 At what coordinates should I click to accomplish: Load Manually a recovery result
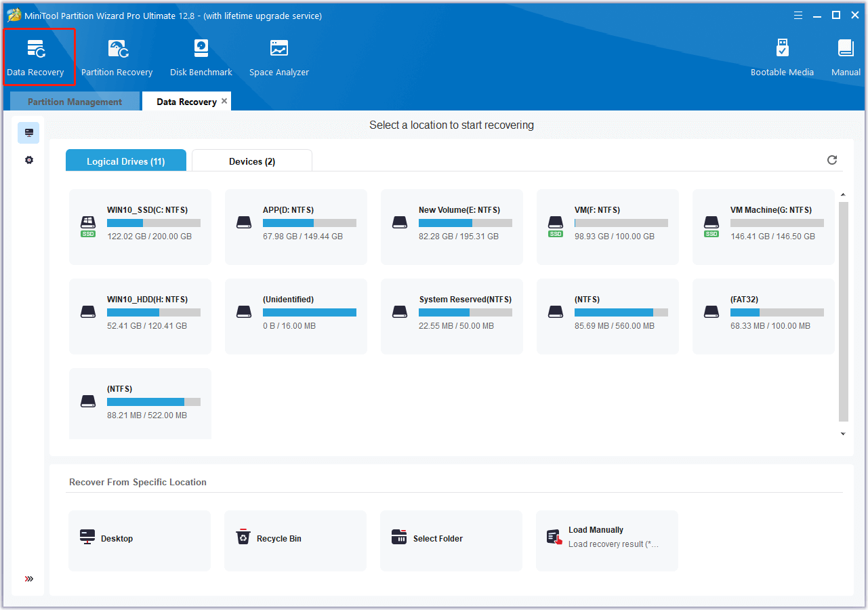(606, 537)
